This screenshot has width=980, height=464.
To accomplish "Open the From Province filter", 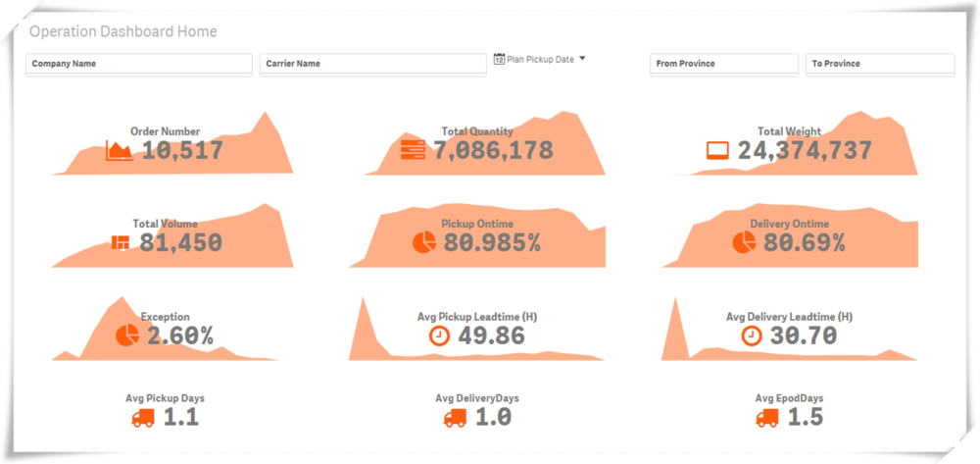I will pos(723,64).
